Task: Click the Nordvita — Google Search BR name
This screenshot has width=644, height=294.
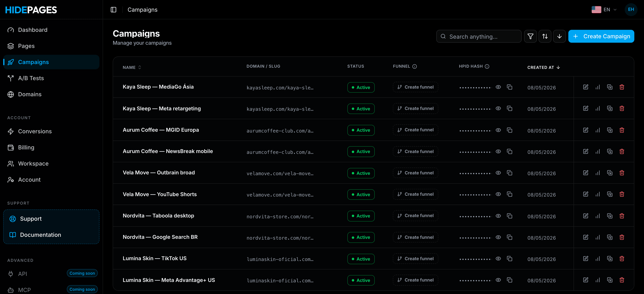Action: (x=160, y=237)
